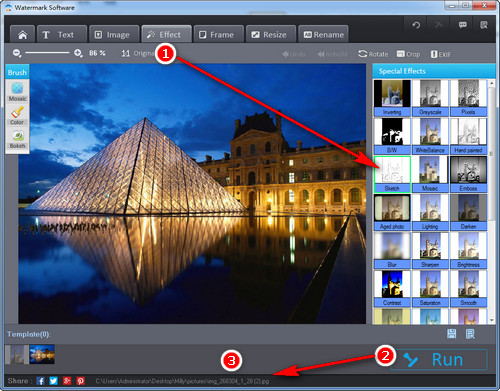
Task: Apply the Sharpen effect
Action: point(430,251)
